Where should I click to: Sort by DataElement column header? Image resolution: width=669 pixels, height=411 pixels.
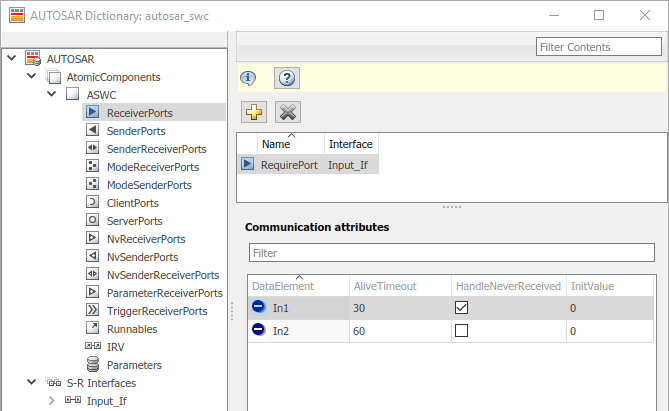pyautogui.click(x=299, y=286)
